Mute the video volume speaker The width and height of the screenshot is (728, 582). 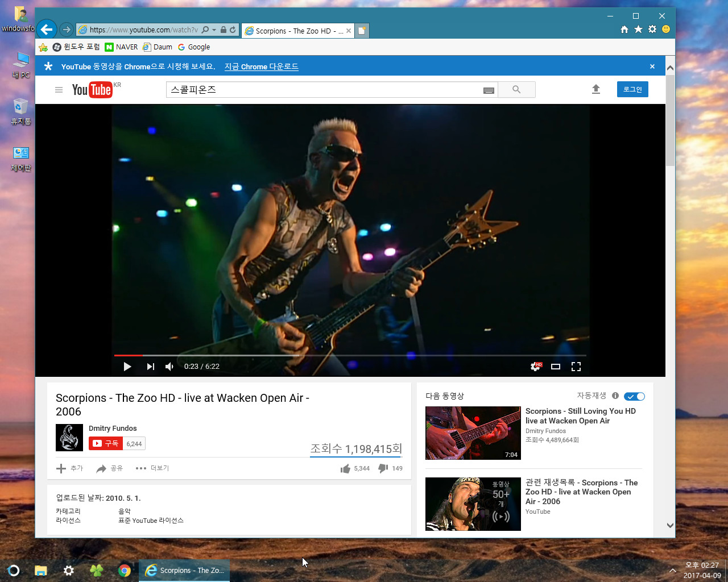coord(169,367)
